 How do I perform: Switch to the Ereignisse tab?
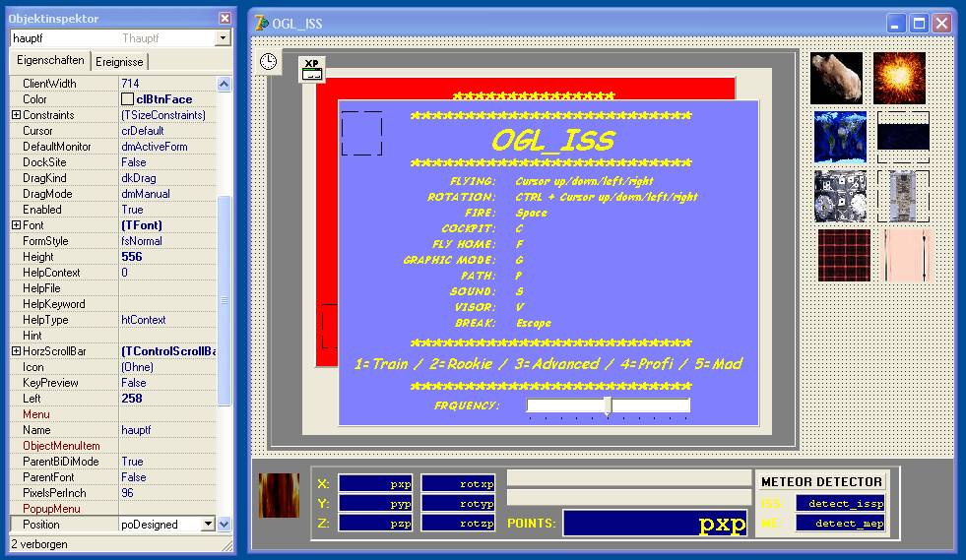(x=119, y=61)
